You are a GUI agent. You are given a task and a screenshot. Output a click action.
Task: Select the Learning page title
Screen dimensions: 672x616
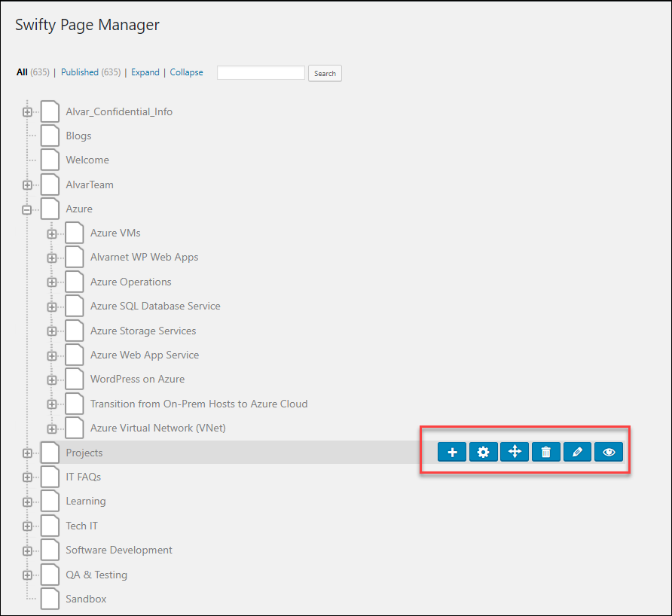coord(86,502)
